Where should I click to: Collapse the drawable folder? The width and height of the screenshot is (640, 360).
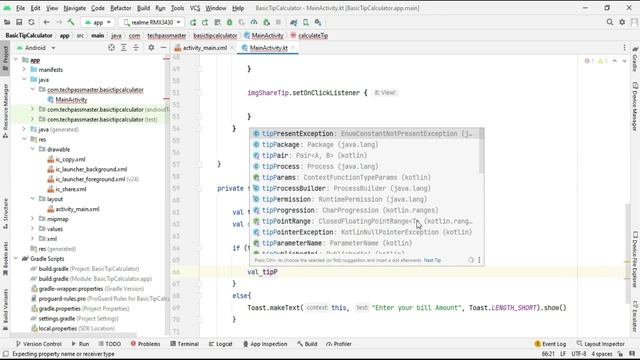(32, 149)
